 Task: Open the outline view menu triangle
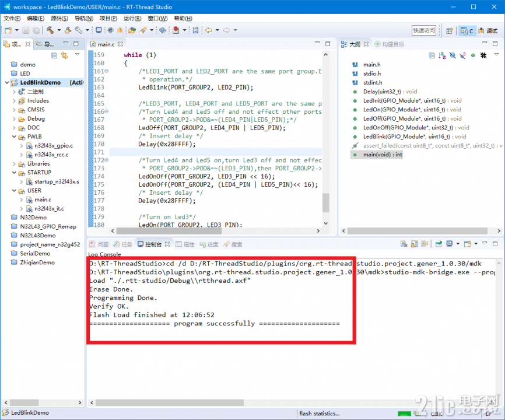pos(496,54)
